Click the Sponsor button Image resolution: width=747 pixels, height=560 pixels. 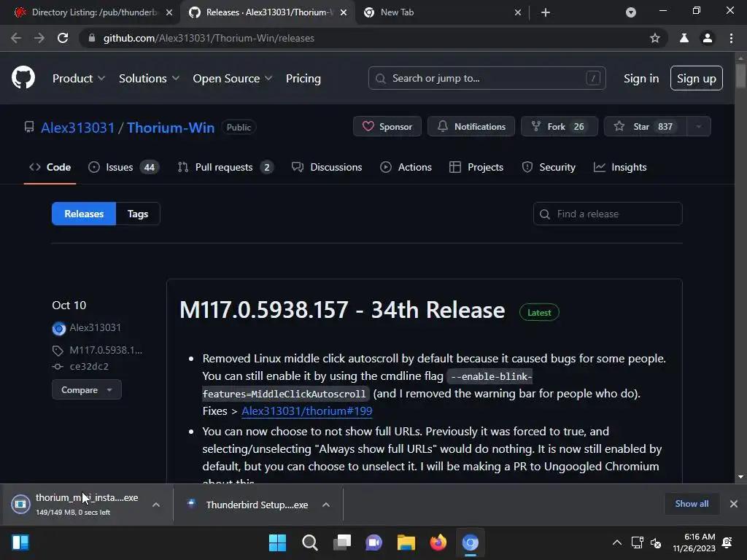[x=387, y=126]
